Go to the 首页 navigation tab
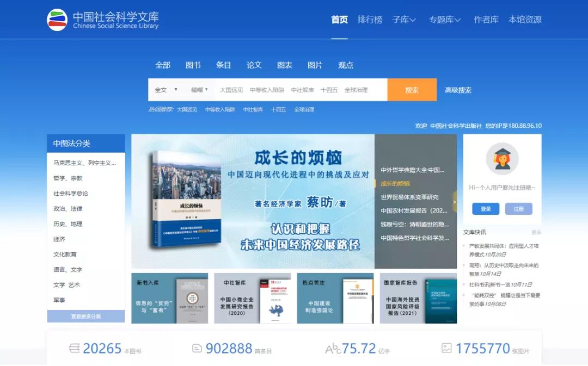This screenshot has width=588, height=366. pos(339,20)
